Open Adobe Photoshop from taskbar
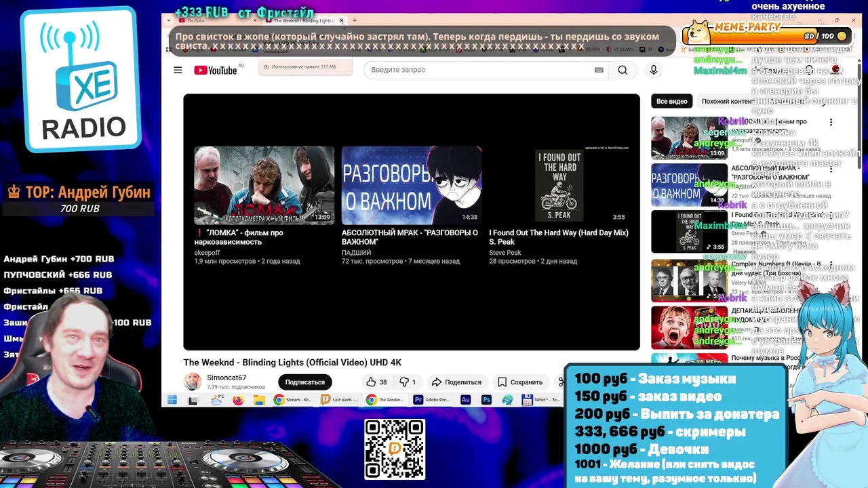This screenshot has width=868, height=488. click(486, 400)
